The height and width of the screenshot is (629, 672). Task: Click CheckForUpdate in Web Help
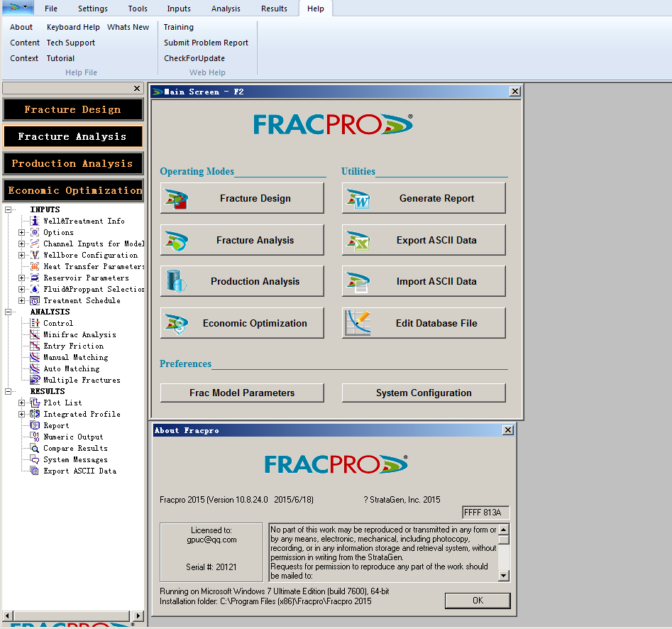tap(194, 58)
